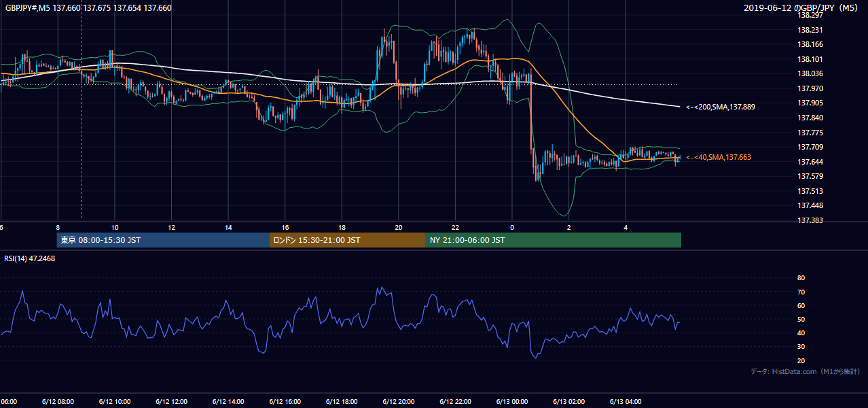Image resolution: width=868 pixels, height=408 pixels.
Task: Click price level 137.709 on the axis
Action: pos(810,147)
